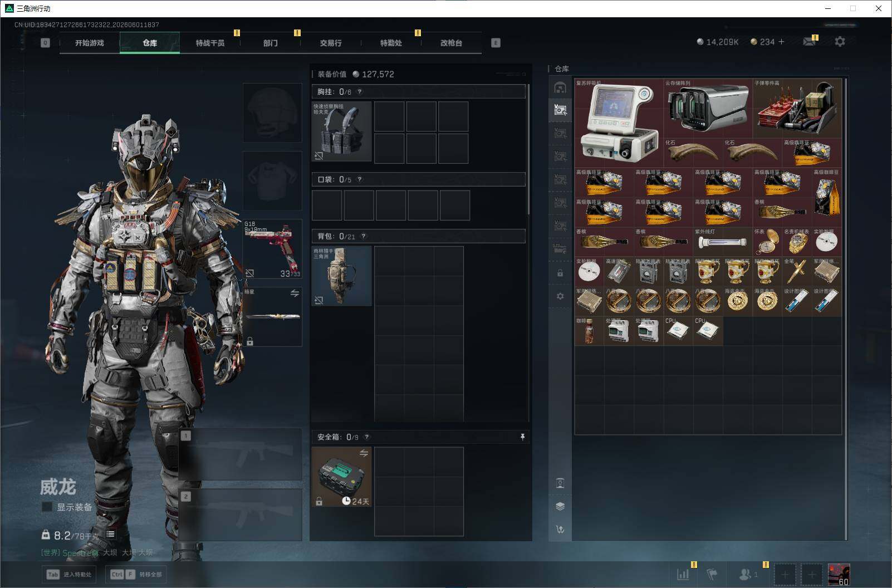Switch to the 开始游戏 tab
The width and height of the screenshot is (892, 588).
pos(90,43)
